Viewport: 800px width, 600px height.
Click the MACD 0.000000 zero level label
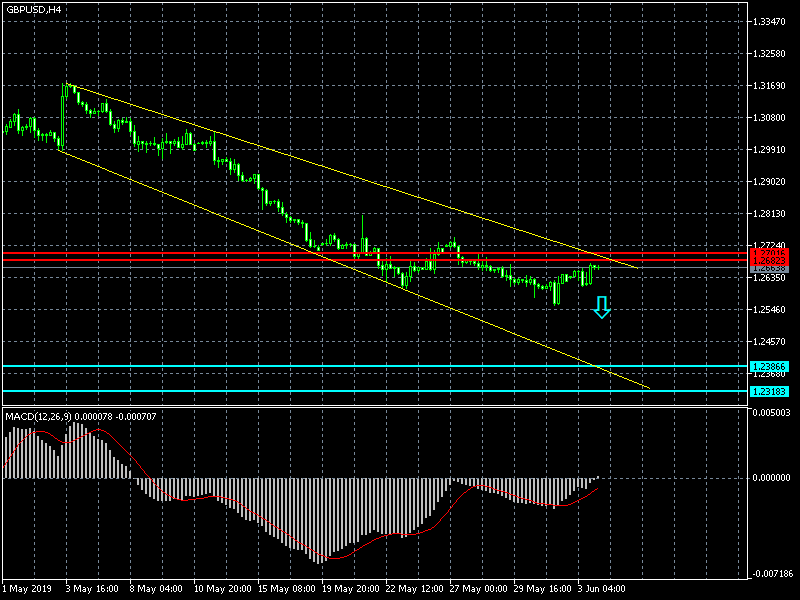pyautogui.click(x=771, y=478)
